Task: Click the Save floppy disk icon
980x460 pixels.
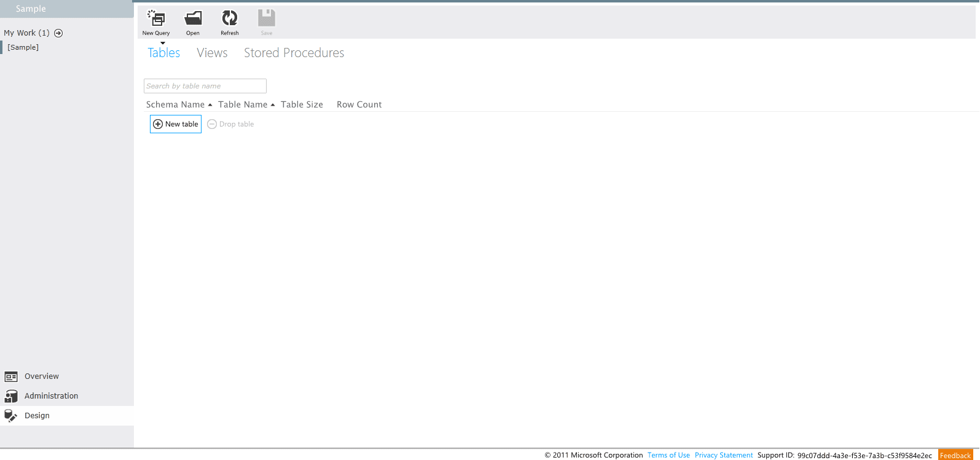Action: pos(267,19)
